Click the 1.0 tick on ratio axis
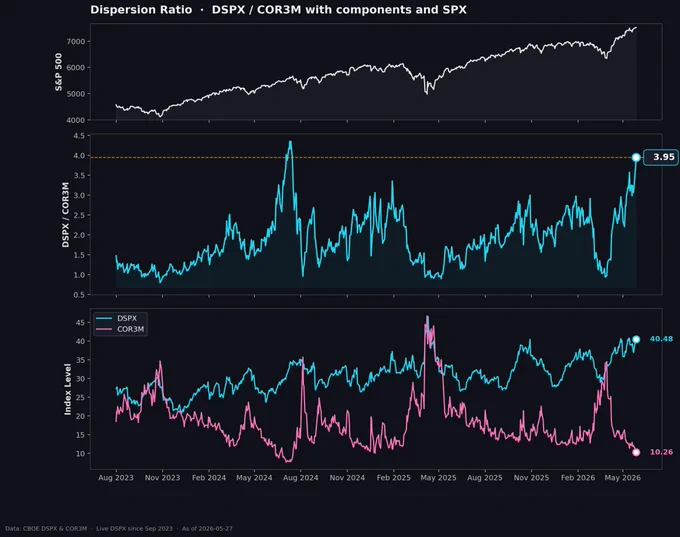Screen dimensions: 680x537 (x=79, y=275)
